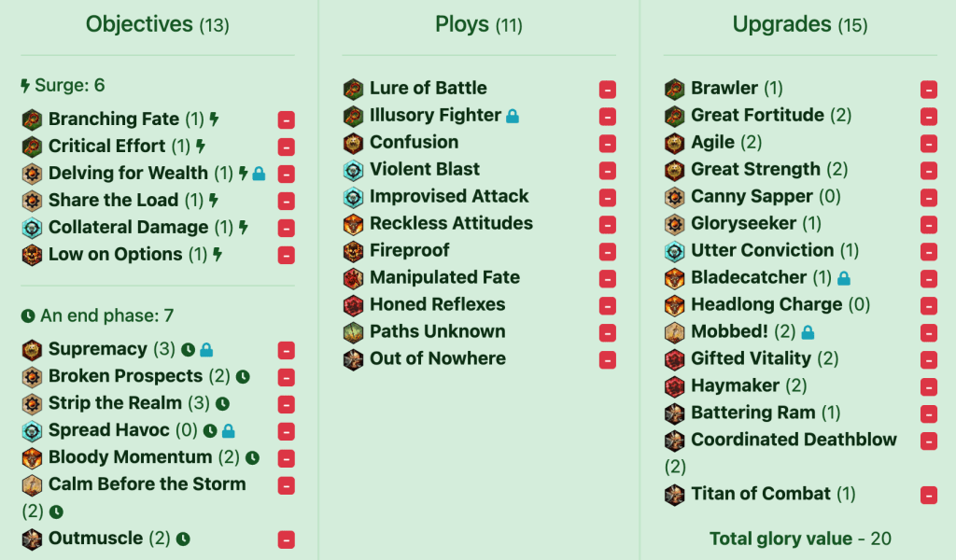This screenshot has width=956, height=560.
Task: Remove Titan of Combat with minus button
Action: 929,496
